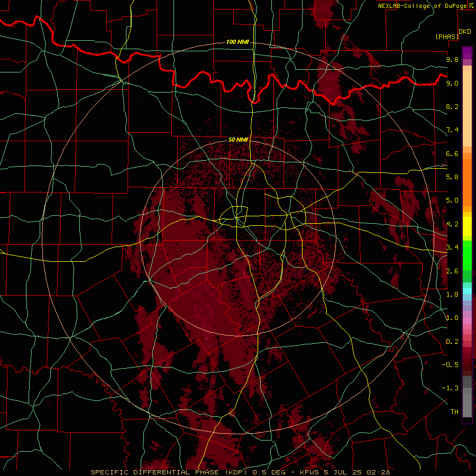Click the TH label at scale bottom
The height and width of the screenshot is (476, 476).
(454, 412)
